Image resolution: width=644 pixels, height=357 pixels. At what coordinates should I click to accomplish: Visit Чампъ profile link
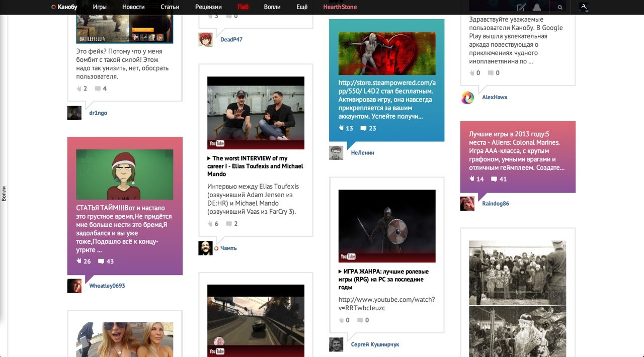[x=228, y=248]
